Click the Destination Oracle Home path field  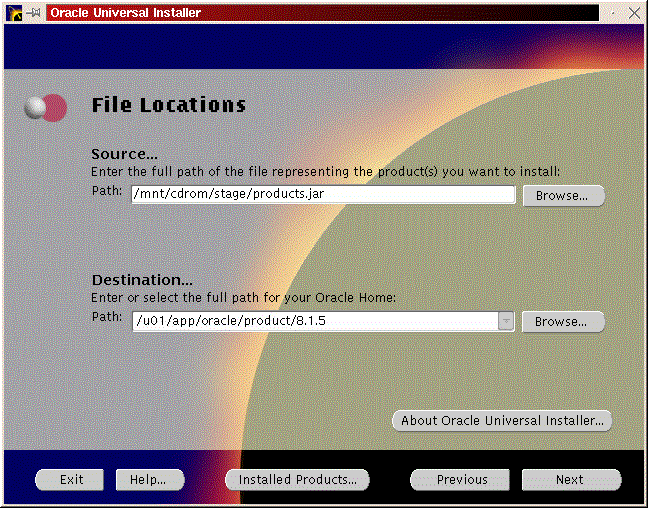pyautogui.click(x=314, y=321)
